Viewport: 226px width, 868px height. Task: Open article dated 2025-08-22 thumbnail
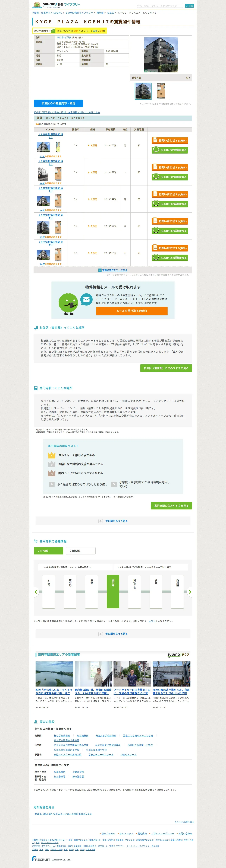(54, 674)
